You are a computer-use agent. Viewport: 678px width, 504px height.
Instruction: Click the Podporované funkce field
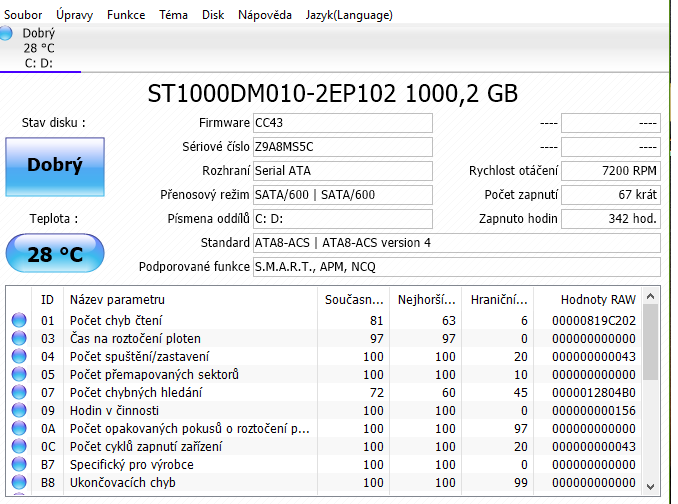click(457, 267)
